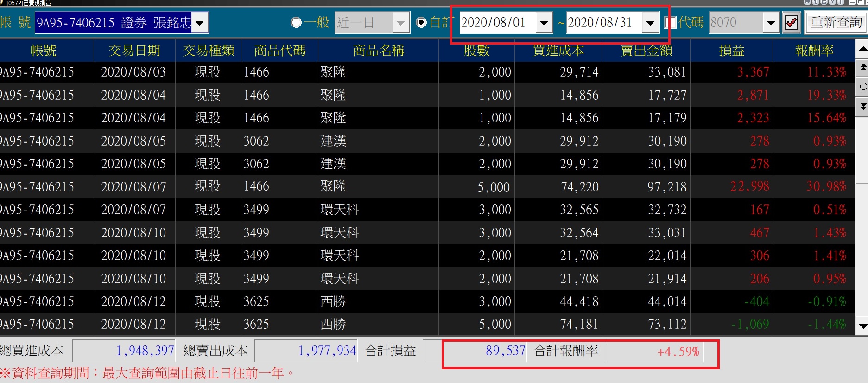Viewport: 868px width, 383px height.
Task: Click the profit value 22,998
Action: (750, 186)
